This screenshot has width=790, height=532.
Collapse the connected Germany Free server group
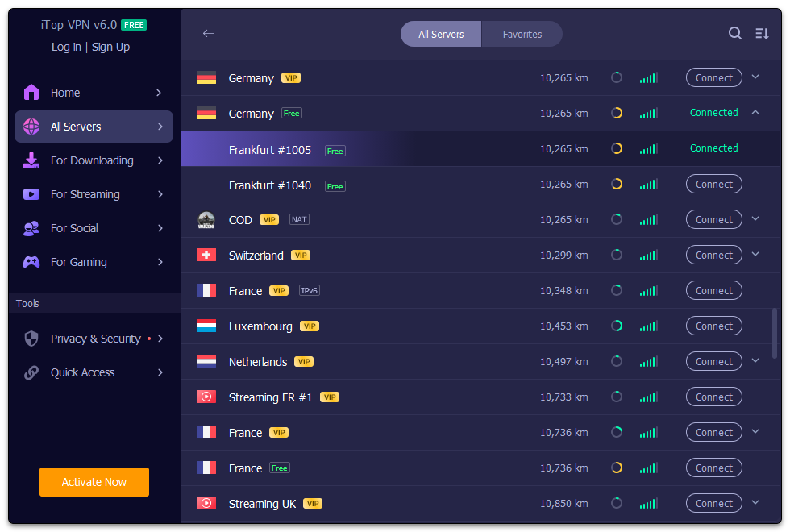pyautogui.click(x=755, y=113)
